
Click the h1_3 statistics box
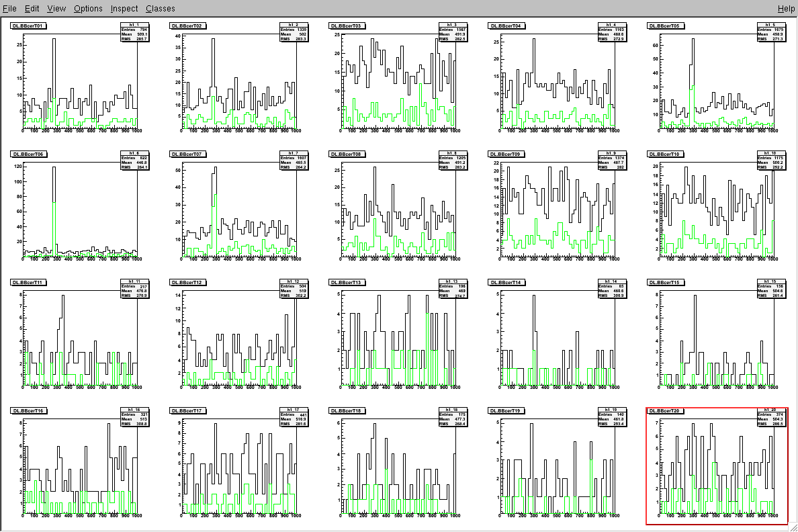pos(453,32)
